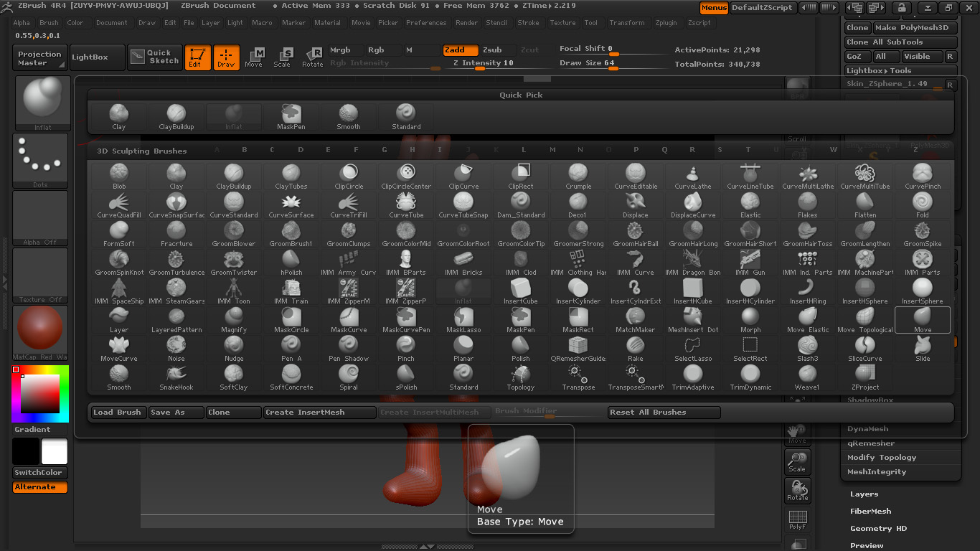The image size is (980, 551).
Task: Toggle the Rgb channel button
Action: pos(382,50)
